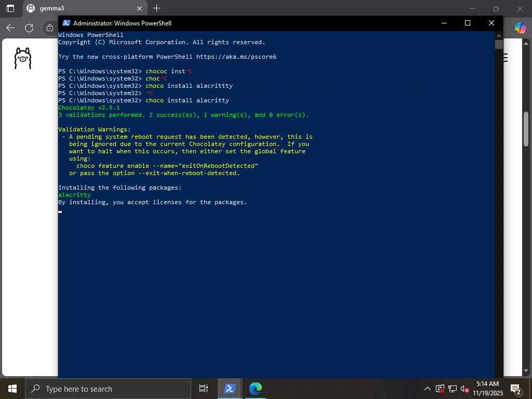Show hidden system tray icons
Image resolution: width=532 pixels, height=399 pixels.
tap(428, 389)
